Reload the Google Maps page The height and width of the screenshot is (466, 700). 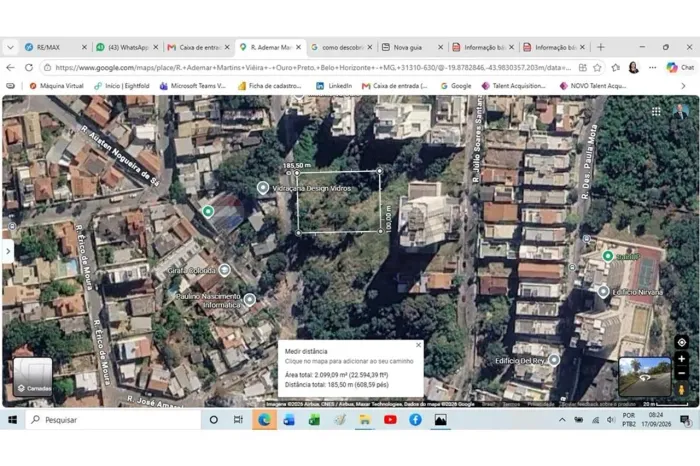click(x=29, y=67)
